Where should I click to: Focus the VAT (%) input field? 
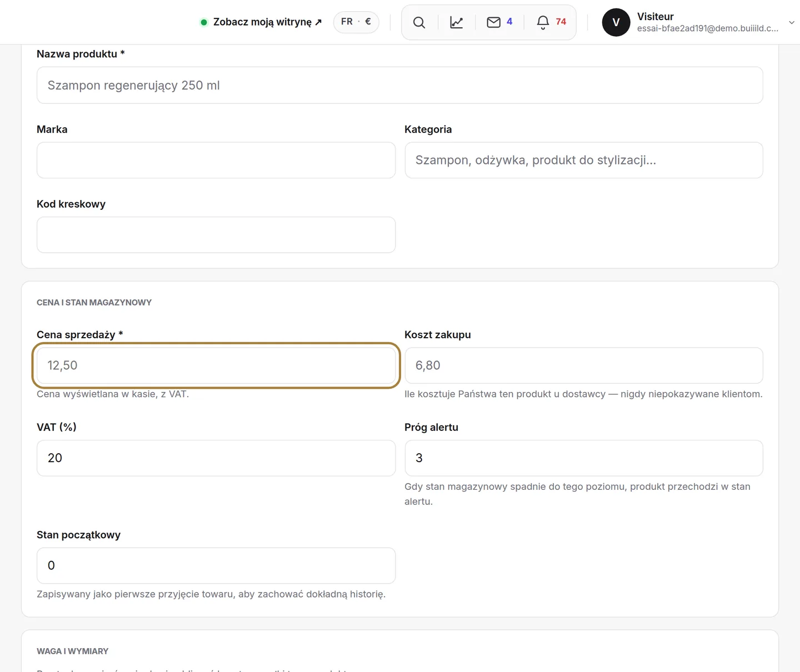(x=216, y=458)
